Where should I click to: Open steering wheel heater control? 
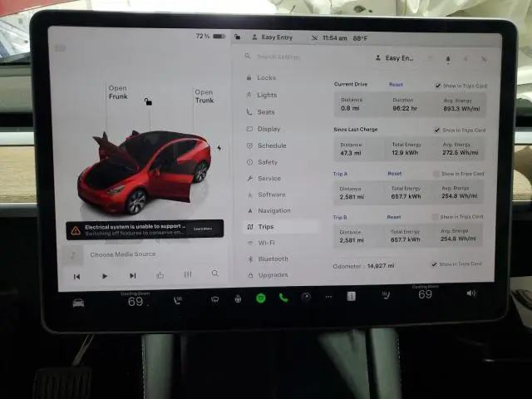pos(238,298)
